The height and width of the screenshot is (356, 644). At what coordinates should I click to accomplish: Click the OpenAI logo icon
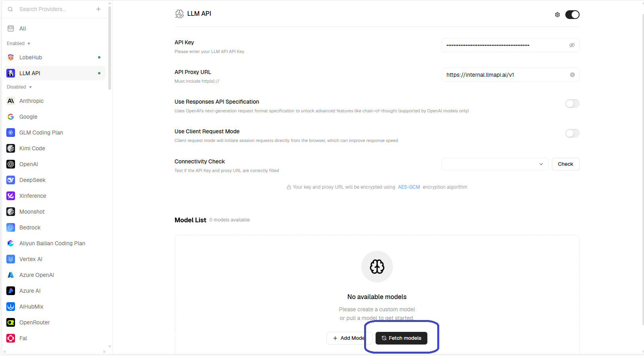coord(11,164)
